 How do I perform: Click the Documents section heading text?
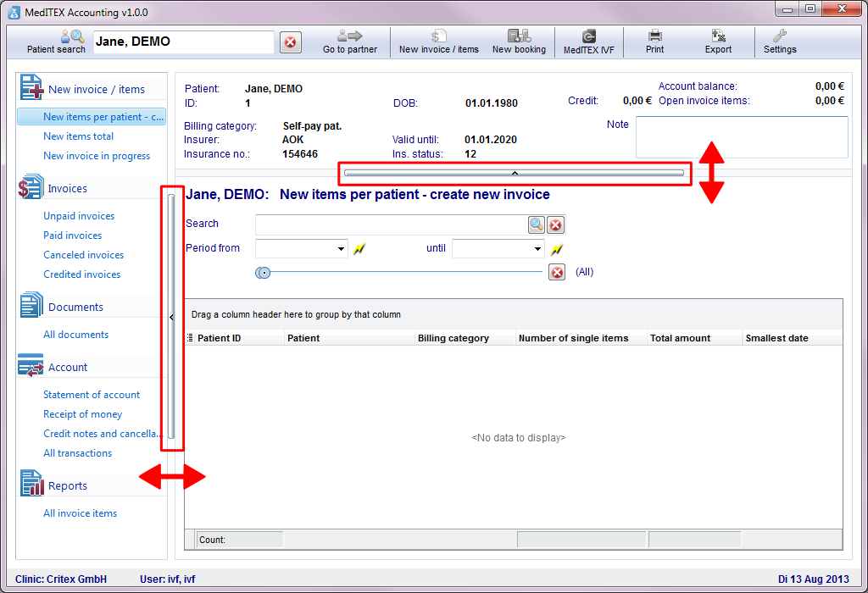pyautogui.click(x=75, y=307)
